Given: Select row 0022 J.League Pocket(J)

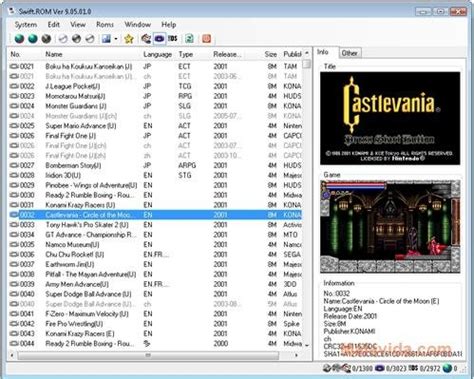Looking at the screenshot, I should pos(155,86).
